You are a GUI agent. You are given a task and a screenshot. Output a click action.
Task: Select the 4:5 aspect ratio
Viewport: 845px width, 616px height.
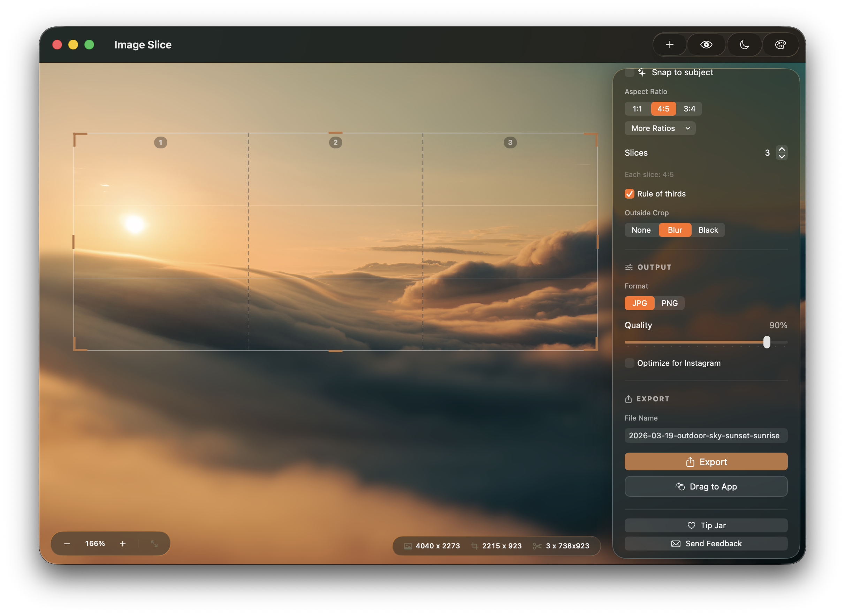[x=663, y=109]
